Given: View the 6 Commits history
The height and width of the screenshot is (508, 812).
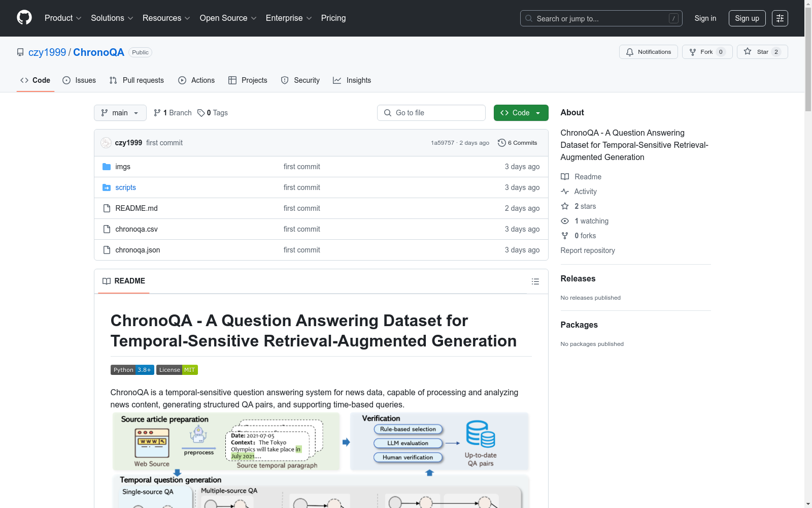Looking at the screenshot, I should click(x=518, y=143).
